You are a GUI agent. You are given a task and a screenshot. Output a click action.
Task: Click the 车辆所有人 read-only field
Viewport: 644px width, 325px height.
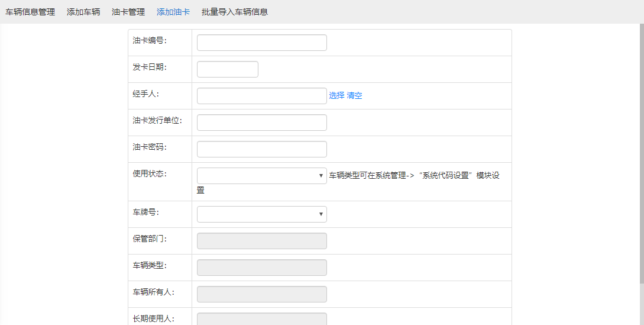click(x=261, y=294)
